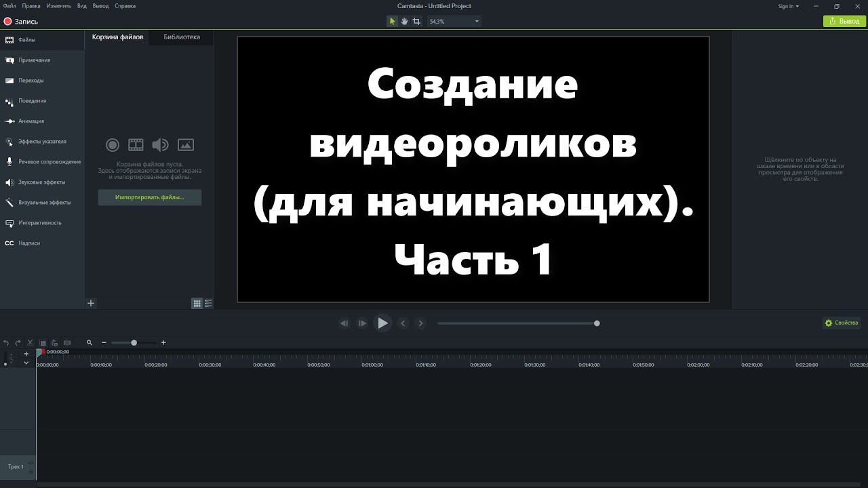
Task: Click the next frame step-forward button
Action: click(x=362, y=323)
